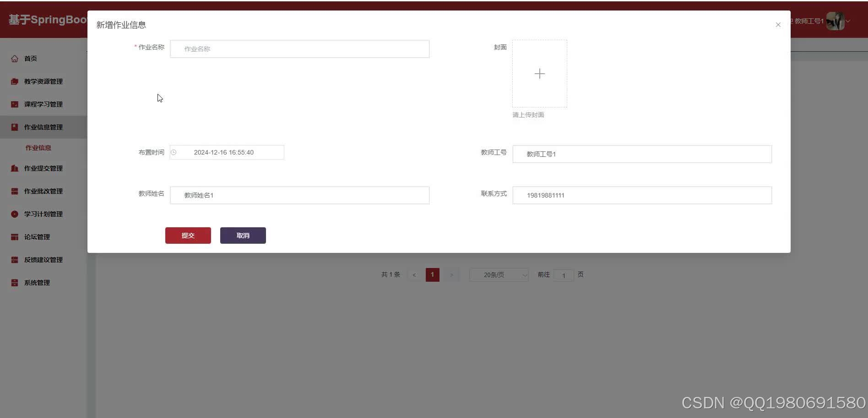This screenshot has width=868, height=418.
Task: Expand the 教师工号1 account dropdown
Action: click(848, 21)
